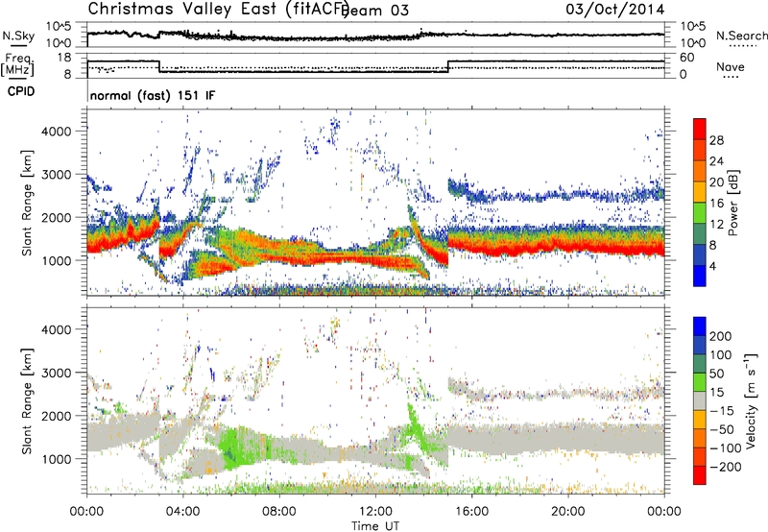The image size is (768, 532).
Task: Click the "Slant Range [km]" label of power panel
Action: click(27, 203)
